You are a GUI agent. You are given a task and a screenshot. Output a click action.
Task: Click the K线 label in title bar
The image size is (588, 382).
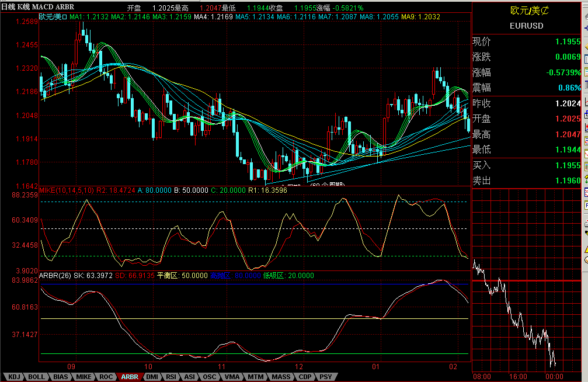[x=23, y=7]
